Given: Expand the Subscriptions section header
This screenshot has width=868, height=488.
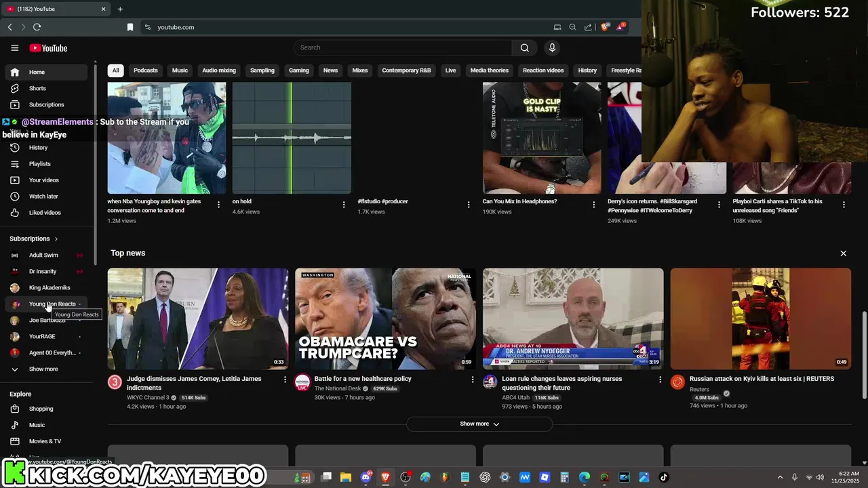Looking at the screenshot, I should [34, 239].
